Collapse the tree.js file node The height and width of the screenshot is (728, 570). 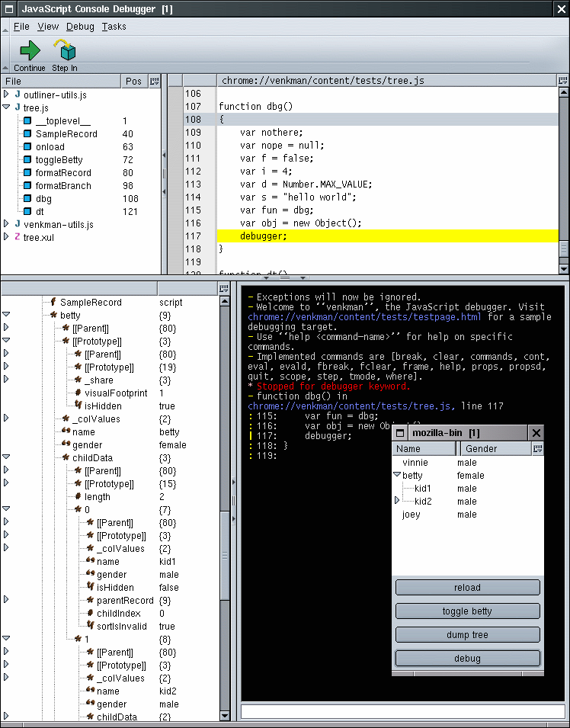click(x=6, y=107)
